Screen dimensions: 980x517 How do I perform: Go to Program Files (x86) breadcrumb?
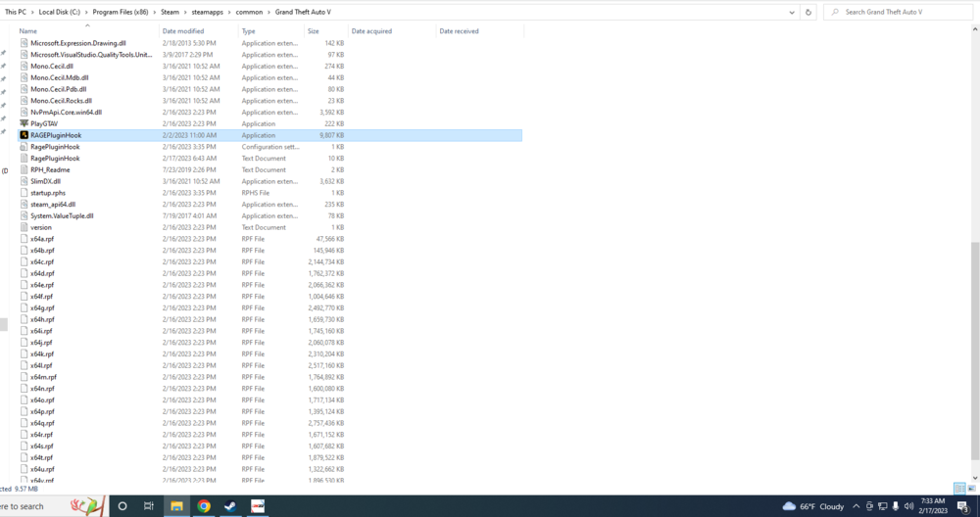coord(121,12)
